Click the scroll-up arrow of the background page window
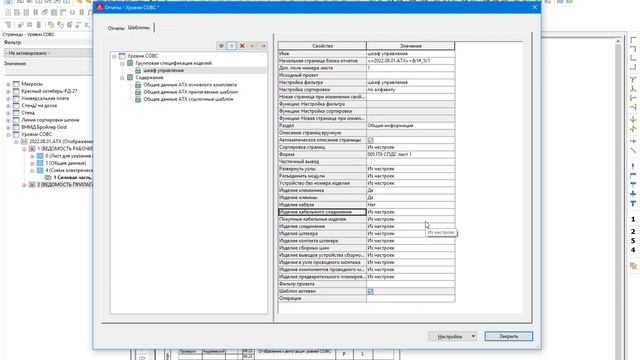Image resolution: width=640 pixels, height=360 pixels. 618,41
